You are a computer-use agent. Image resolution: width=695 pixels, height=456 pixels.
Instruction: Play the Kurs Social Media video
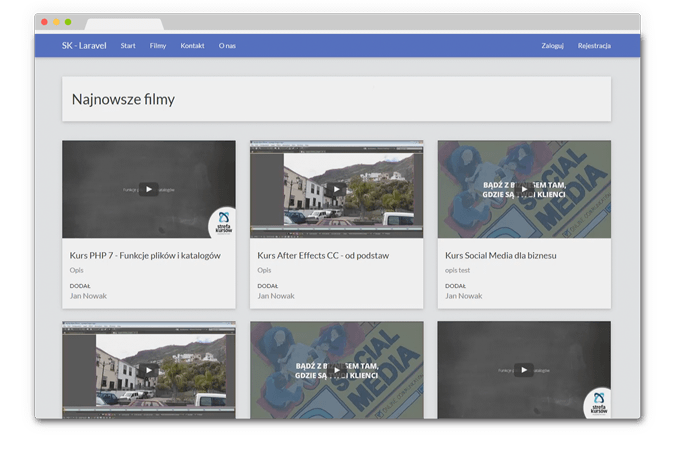(523, 189)
